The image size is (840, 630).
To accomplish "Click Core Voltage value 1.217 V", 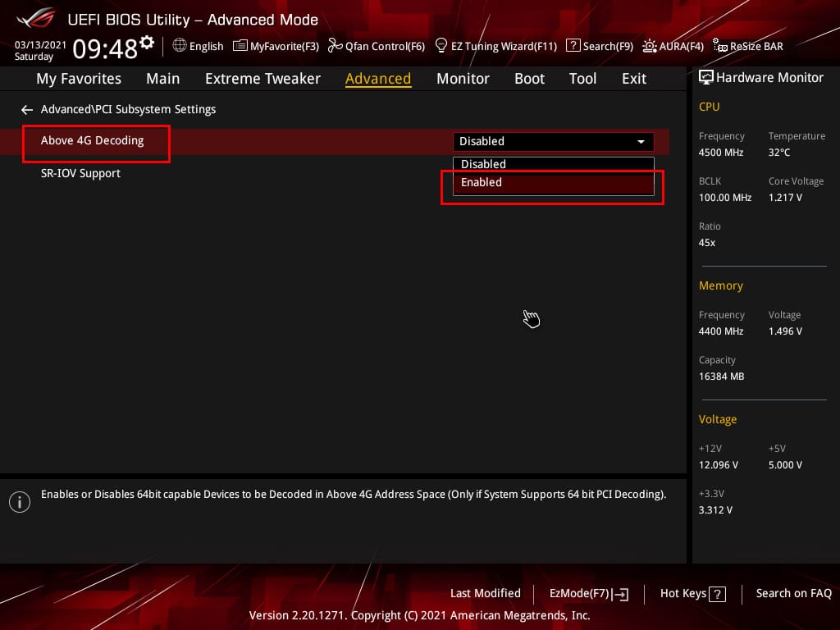I will pyautogui.click(x=785, y=198).
